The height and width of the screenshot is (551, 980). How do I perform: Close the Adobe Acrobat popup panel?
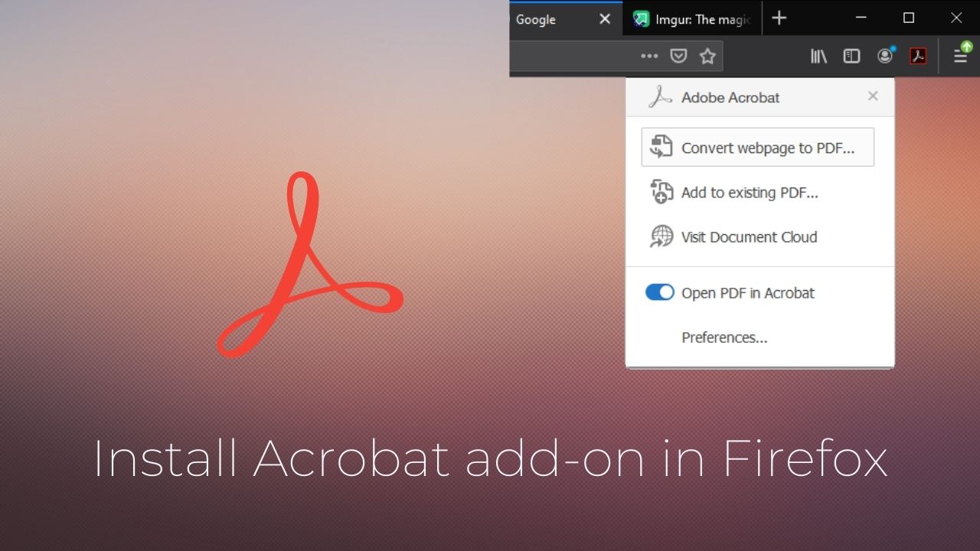click(873, 96)
